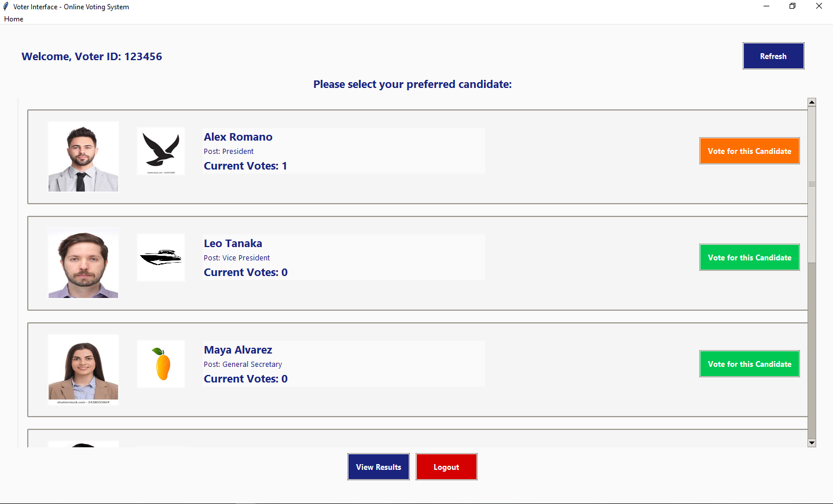
Task: Click Leo Tanaka's profile photo
Action: point(83,263)
